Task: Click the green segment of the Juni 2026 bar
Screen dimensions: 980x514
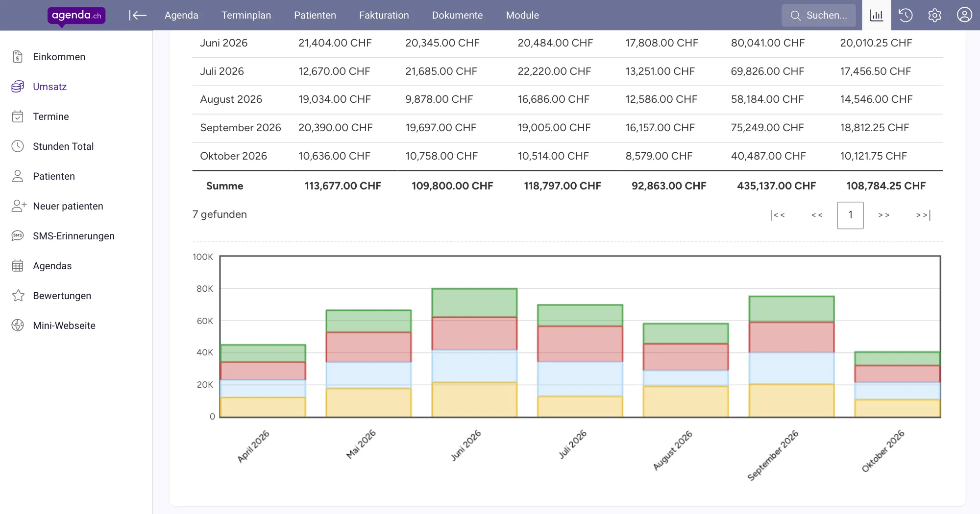Action: point(474,303)
